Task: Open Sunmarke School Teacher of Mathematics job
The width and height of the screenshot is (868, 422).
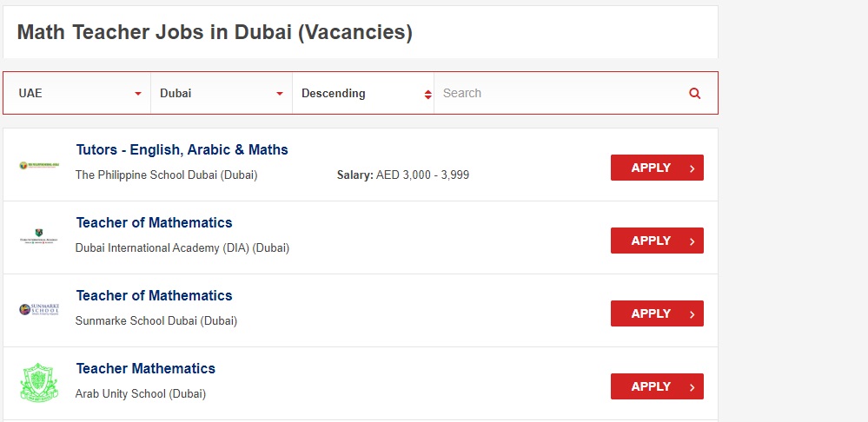Action: pyautogui.click(x=154, y=295)
